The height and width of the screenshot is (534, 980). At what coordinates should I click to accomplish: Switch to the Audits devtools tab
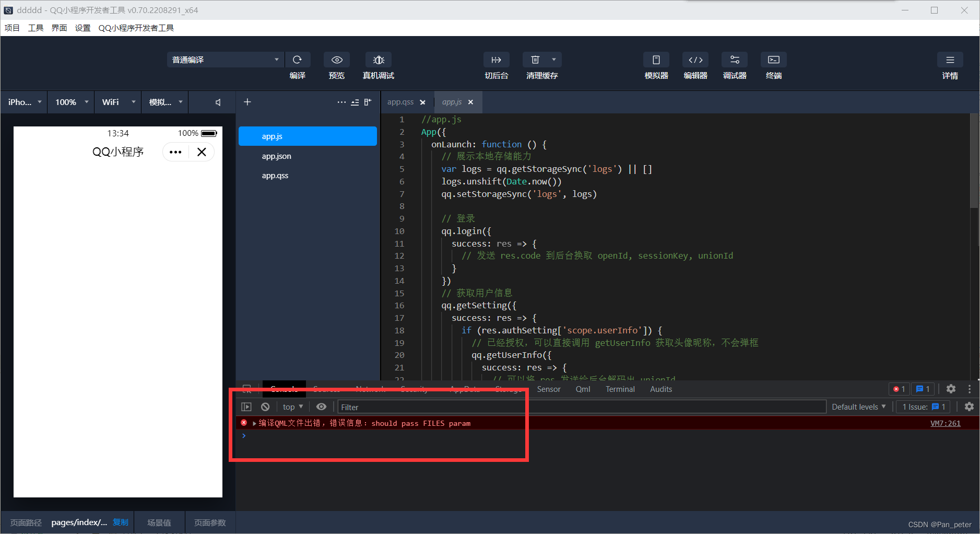coord(661,389)
